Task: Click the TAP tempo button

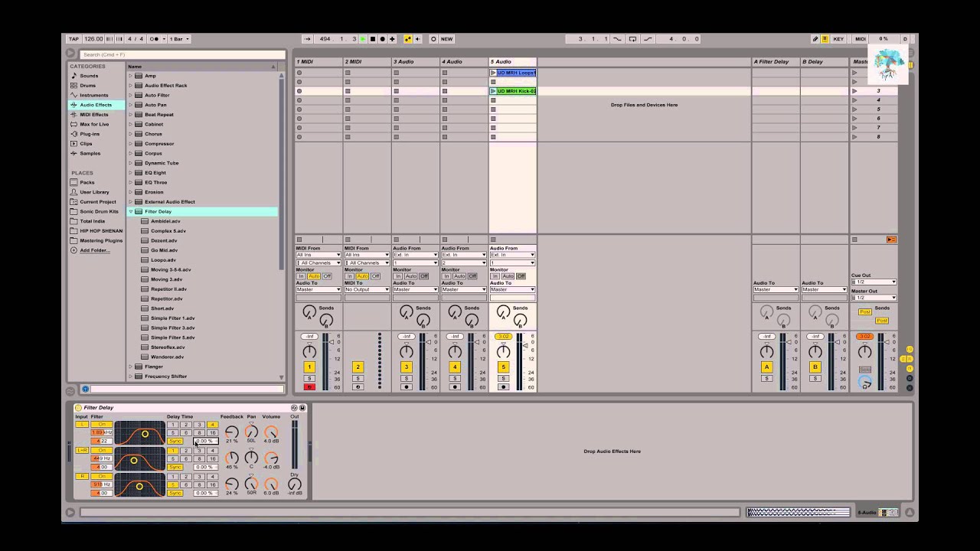Action: [73, 39]
